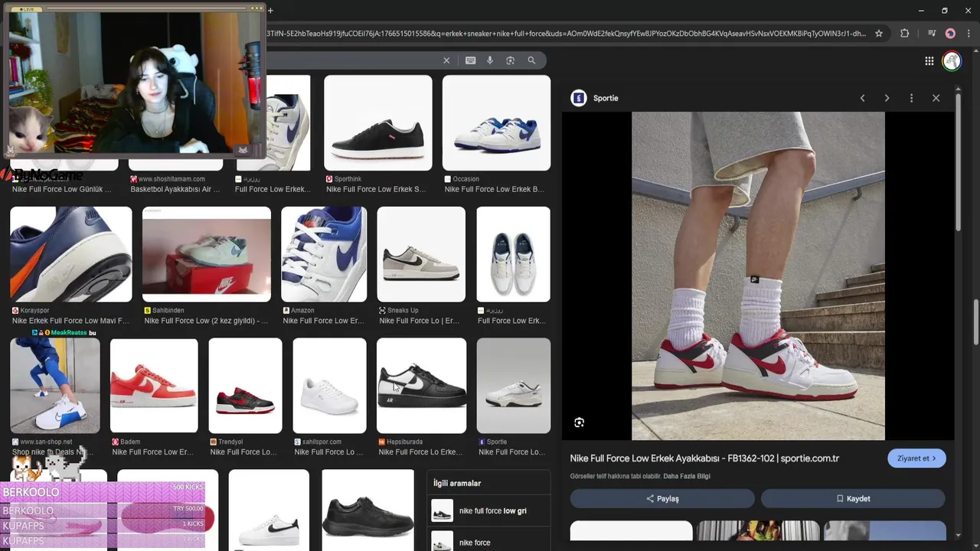Open the Sportie grey sneaker thumbnail
The height and width of the screenshot is (551, 980).
513,386
